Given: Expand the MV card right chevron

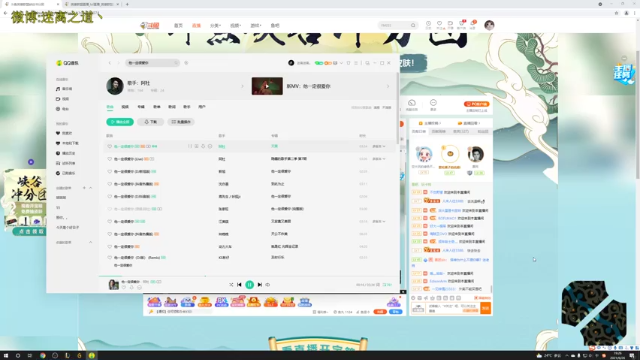Looking at the screenshot, I should coord(388,86).
